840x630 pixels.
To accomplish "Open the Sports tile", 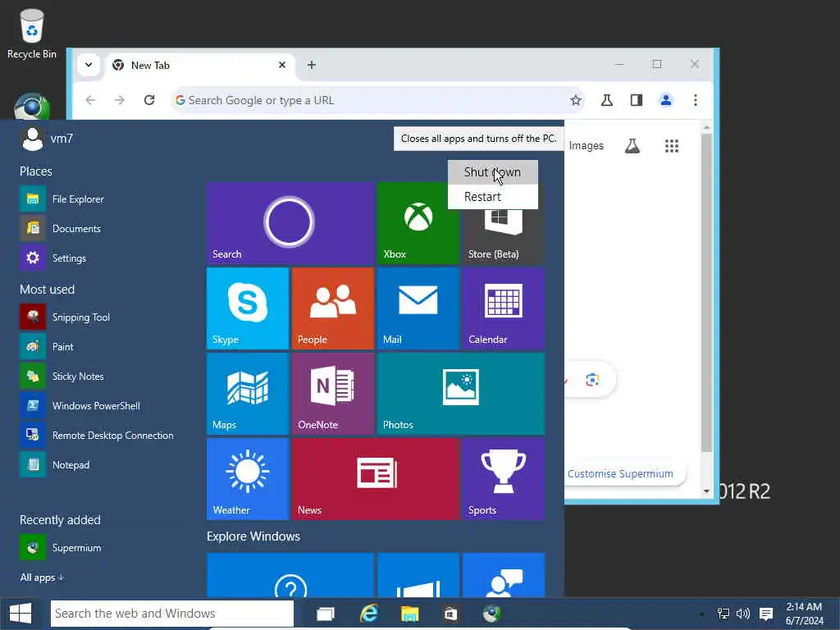I will coord(503,479).
